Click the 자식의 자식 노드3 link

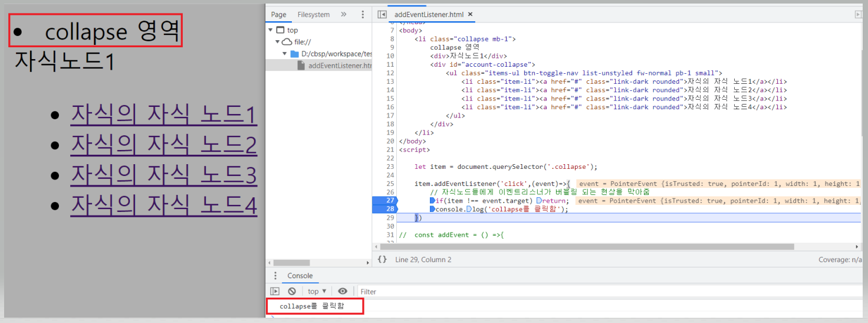164,175
